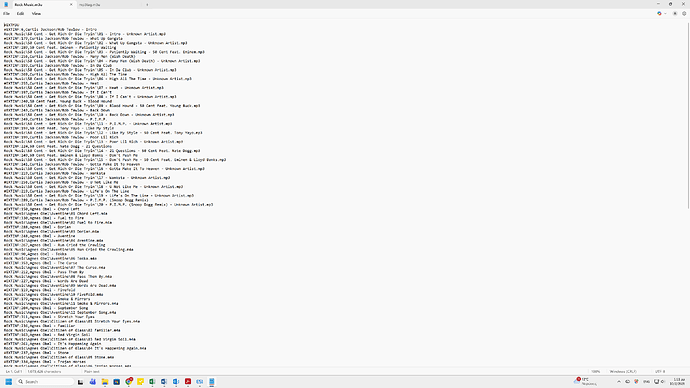Click the Notepad app icon in the title bar
This screenshot has width=690, height=388.
[6, 4]
